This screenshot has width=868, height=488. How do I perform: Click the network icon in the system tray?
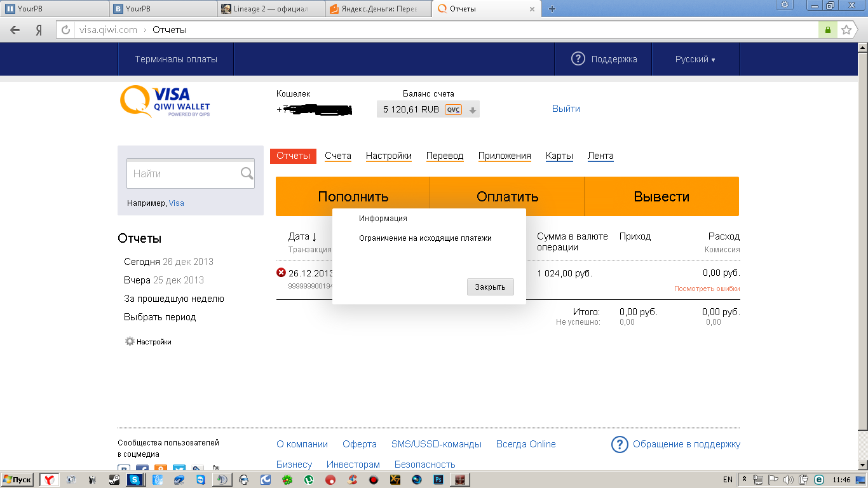[x=758, y=480]
